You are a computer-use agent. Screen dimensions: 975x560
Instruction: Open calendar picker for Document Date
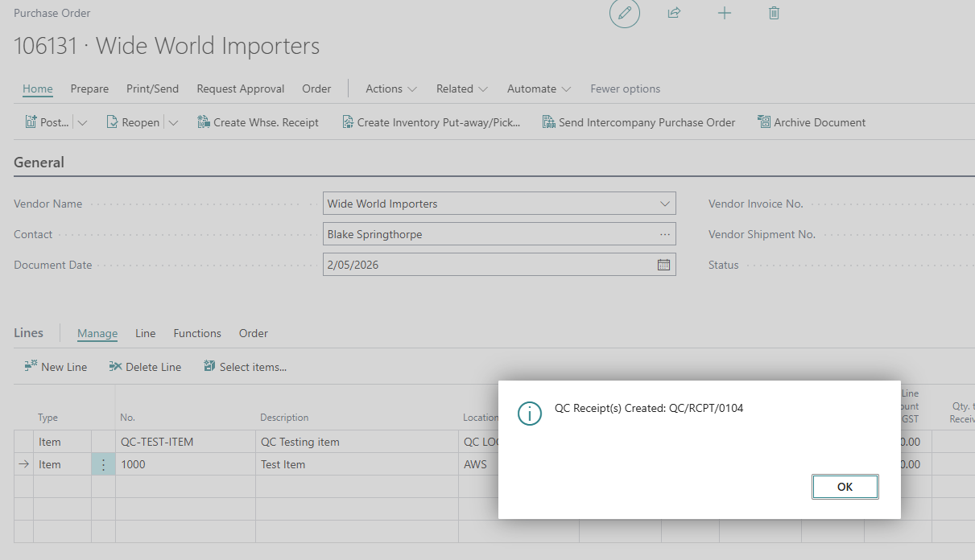(x=663, y=265)
